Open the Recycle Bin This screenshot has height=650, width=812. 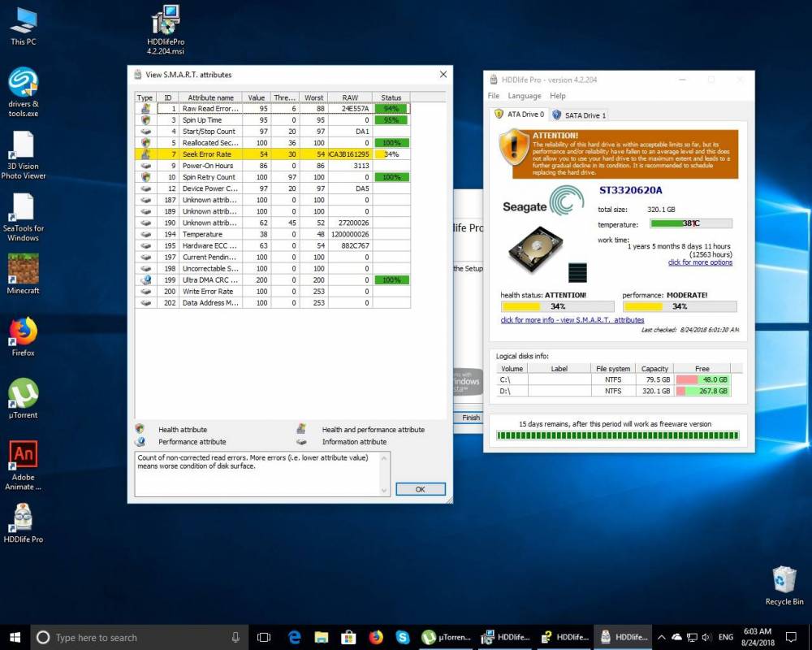pyautogui.click(x=784, y=585)
